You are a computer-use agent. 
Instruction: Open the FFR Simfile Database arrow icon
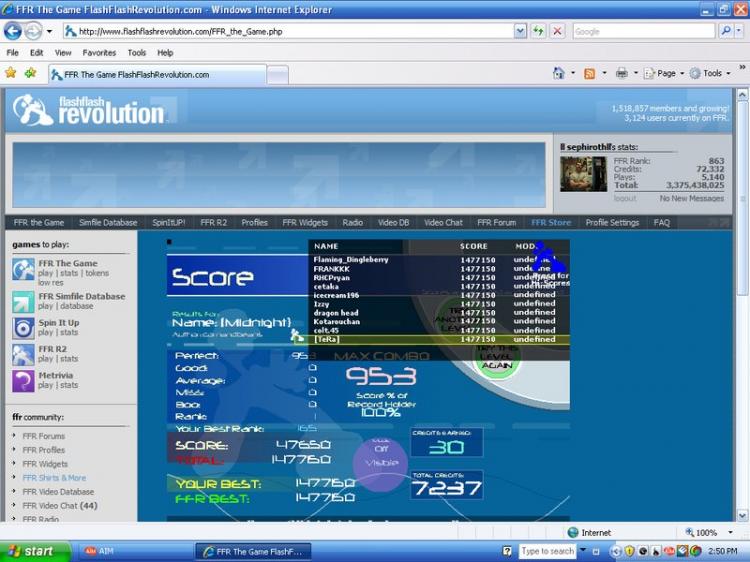pos(23,302)
